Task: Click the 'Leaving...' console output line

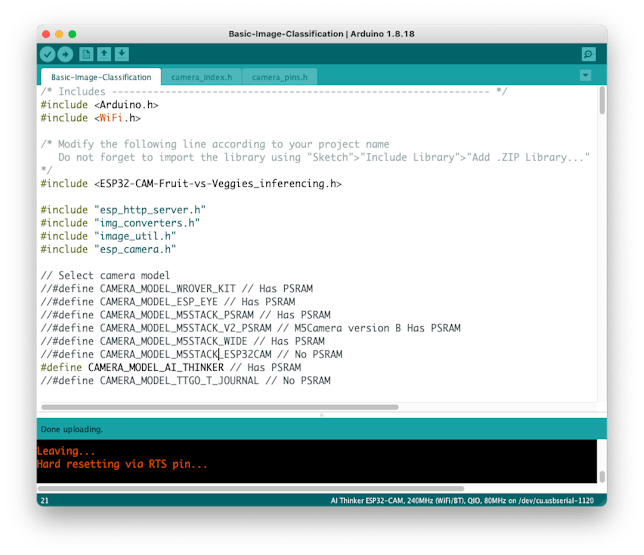Action: pyautogui.click(x=66, y=451)
